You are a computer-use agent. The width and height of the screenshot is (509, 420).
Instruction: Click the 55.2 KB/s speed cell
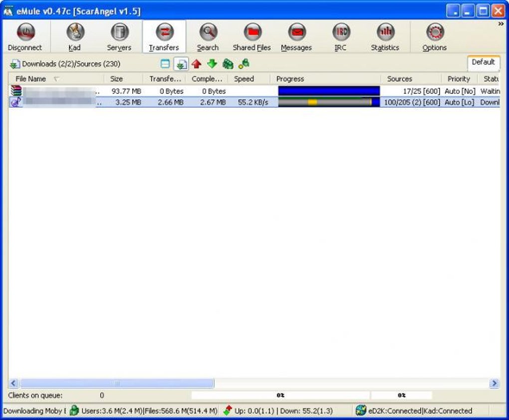click(253, 102)
